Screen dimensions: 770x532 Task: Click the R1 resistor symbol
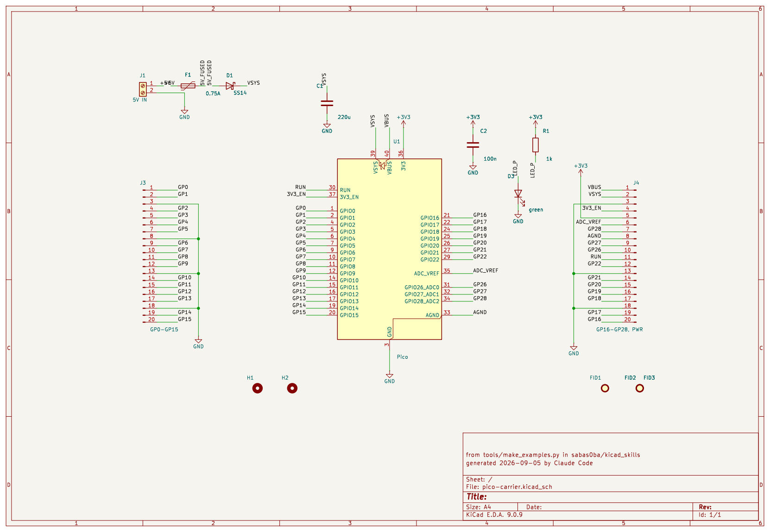[x=536, y=145]
